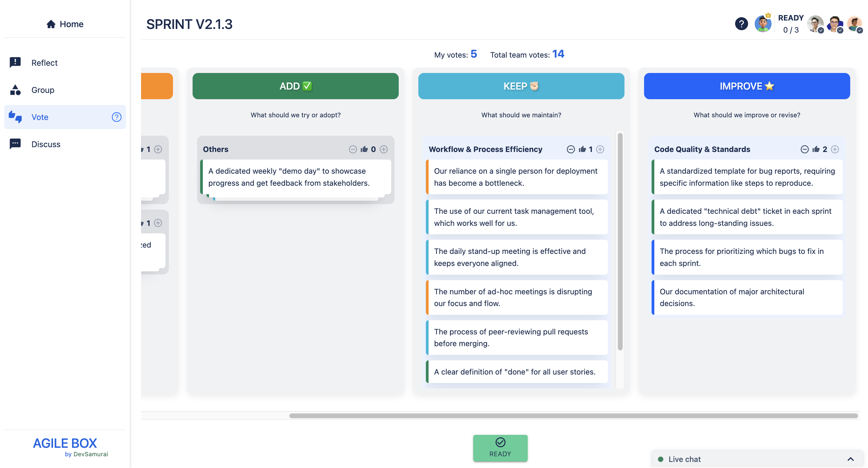Remove vote from Workflow & Process Efficiency
868x468 pixels.
pyautogui.click(x=570, y=149)
